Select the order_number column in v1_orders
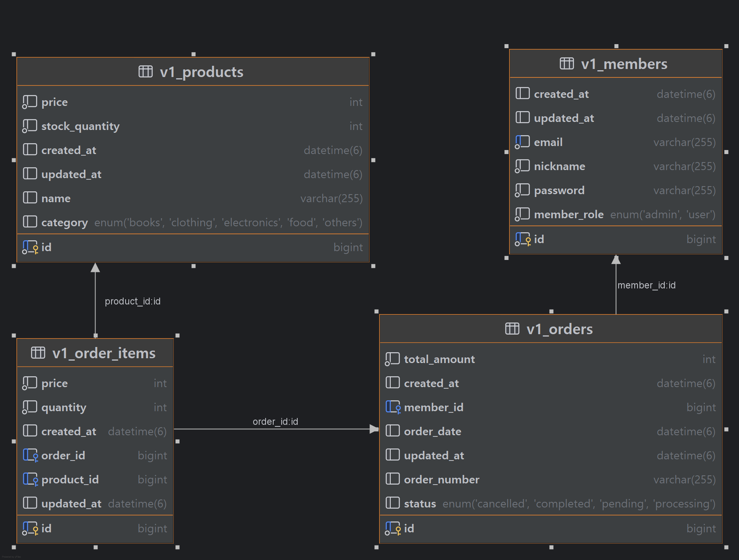739x560 pixels. [551, 479]
